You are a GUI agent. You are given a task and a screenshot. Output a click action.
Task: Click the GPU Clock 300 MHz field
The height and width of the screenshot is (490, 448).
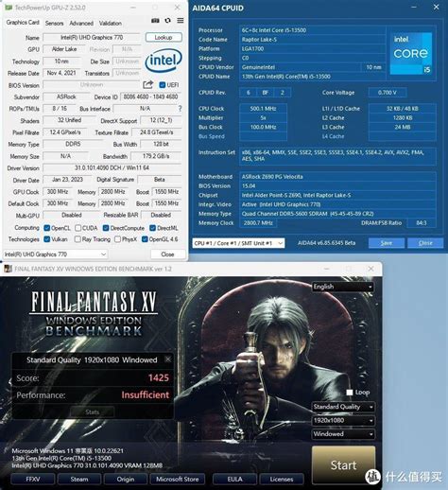58,192
